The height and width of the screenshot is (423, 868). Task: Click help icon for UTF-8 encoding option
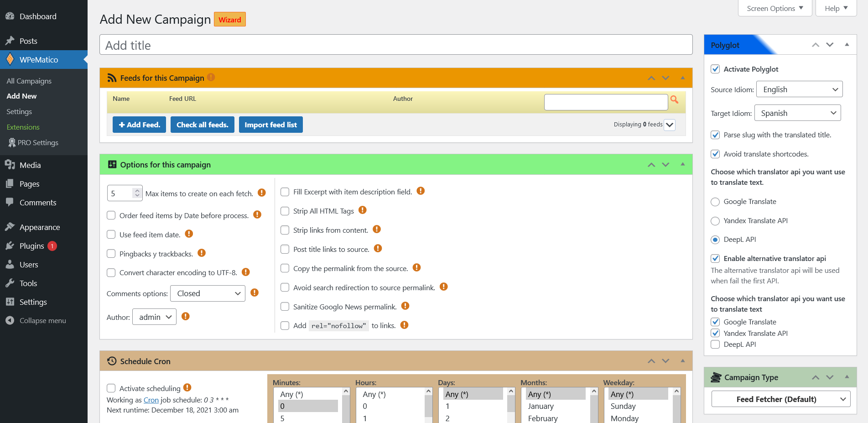pos(246,272)
